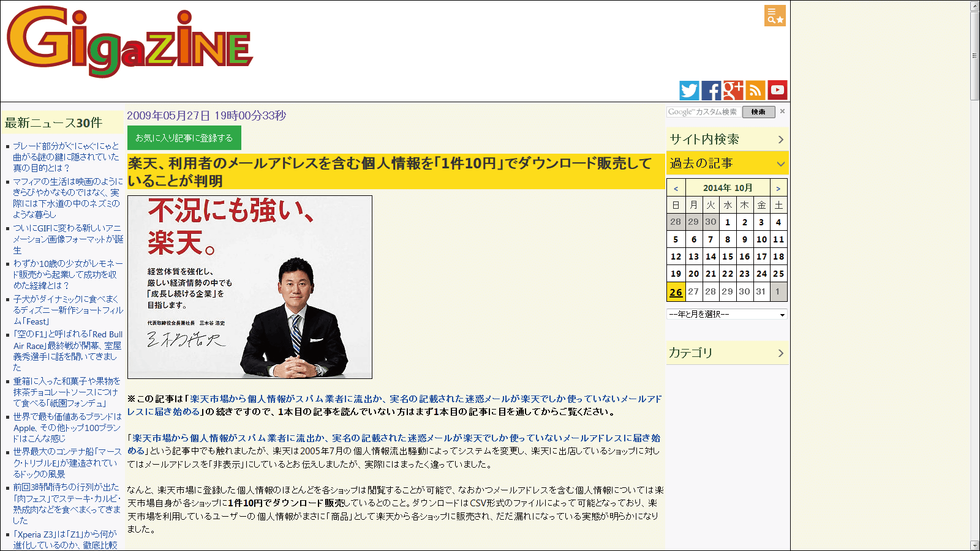Open the Red Bull Air Race news link

click(68, 351)
